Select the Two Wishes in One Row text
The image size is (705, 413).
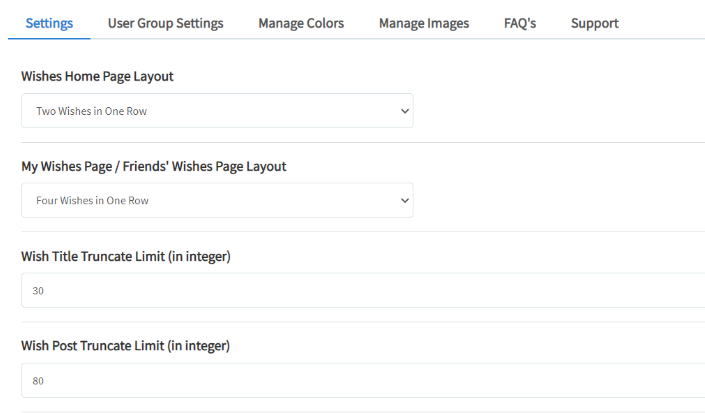91,111
